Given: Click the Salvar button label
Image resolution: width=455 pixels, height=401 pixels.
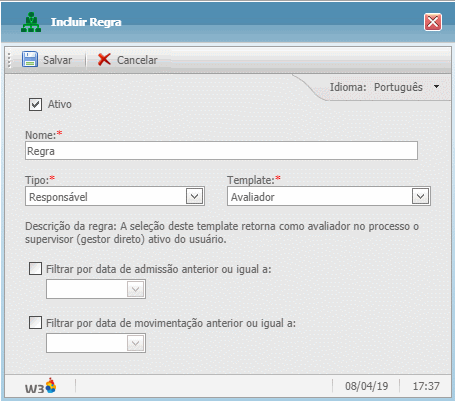Looking at the screenshot, I should [57, 60].
